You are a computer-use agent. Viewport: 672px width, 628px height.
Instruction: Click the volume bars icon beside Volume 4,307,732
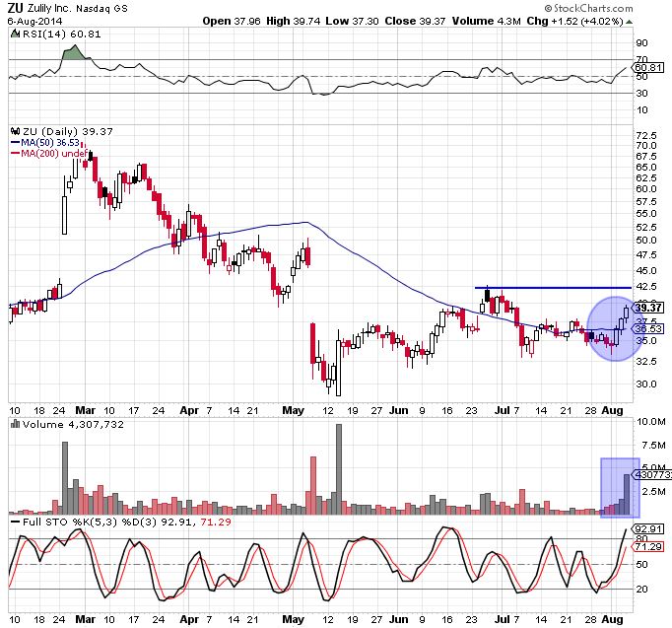(16, 424)
